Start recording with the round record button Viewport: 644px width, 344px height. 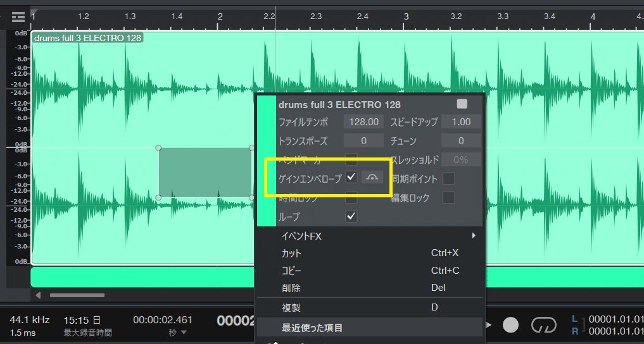[510, 325]
